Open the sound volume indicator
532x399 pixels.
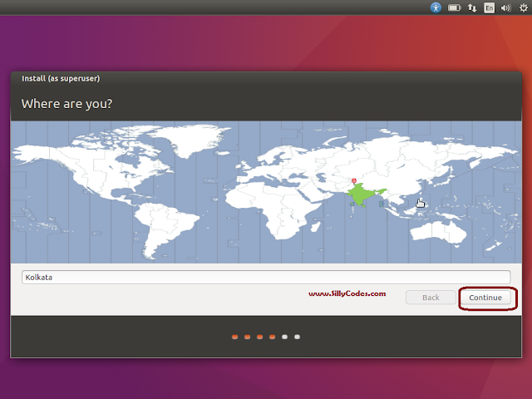tap(505, 7)
